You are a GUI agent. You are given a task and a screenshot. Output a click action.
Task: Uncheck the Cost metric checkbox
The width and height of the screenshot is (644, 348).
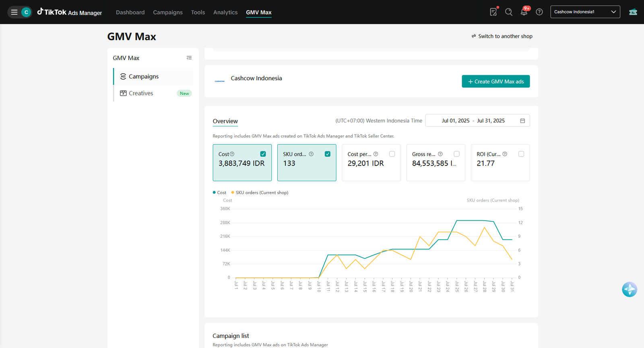pyautogui.click(x=263, y=154)
